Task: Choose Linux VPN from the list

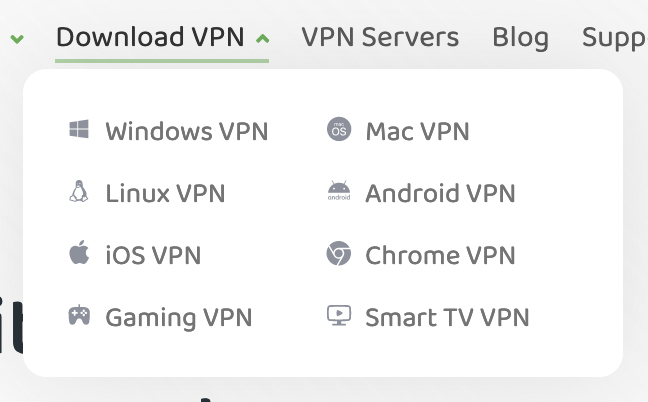Action: [x=165, y=193]
